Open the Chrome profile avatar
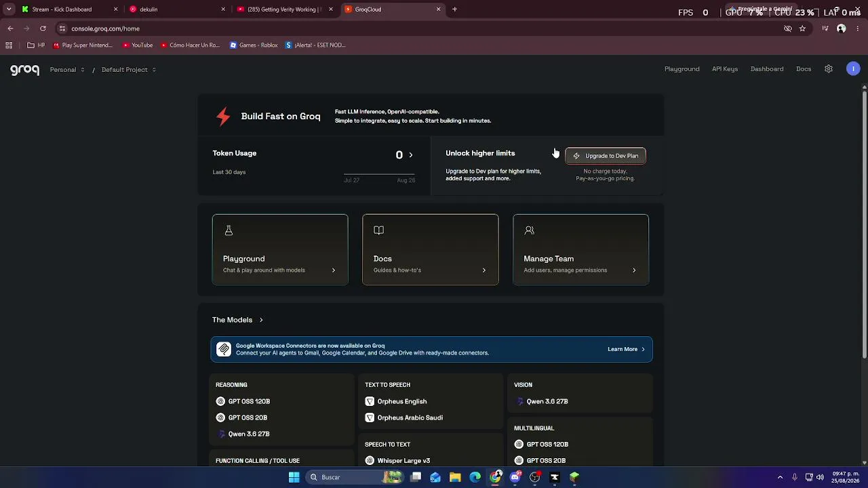Screen dimensions: 868x488 tap(842, 28)
